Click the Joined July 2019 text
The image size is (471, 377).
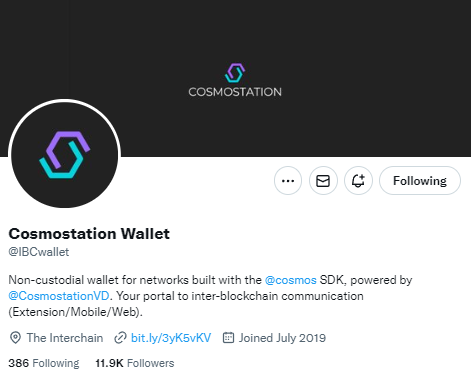[282, 338]
